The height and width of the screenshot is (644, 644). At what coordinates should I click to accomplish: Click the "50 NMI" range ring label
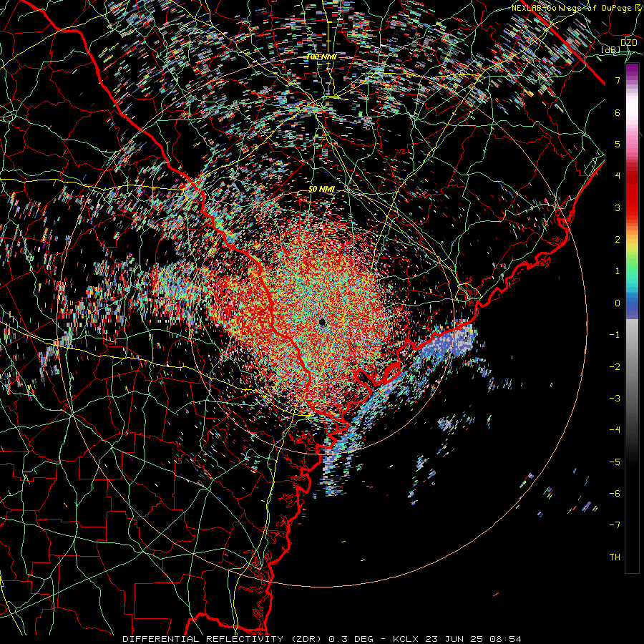321,190
